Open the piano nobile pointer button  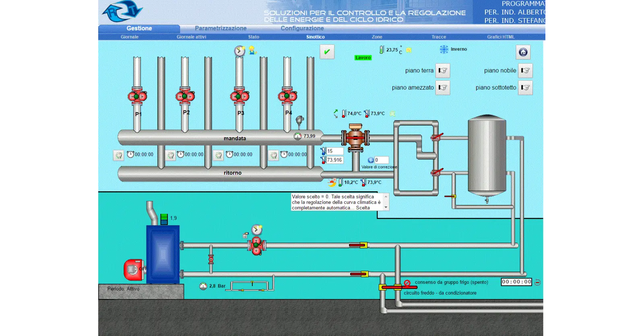pyautogui.click(x=525, y=71)
